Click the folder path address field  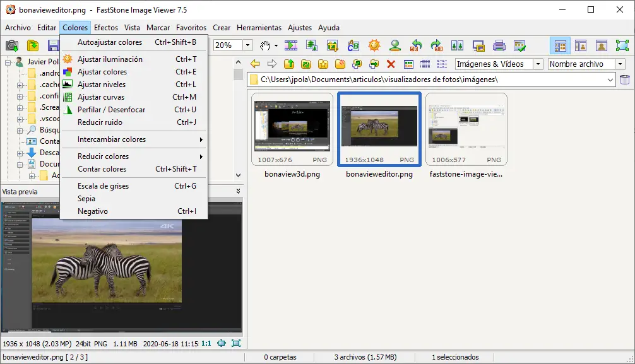pos(429,79)
